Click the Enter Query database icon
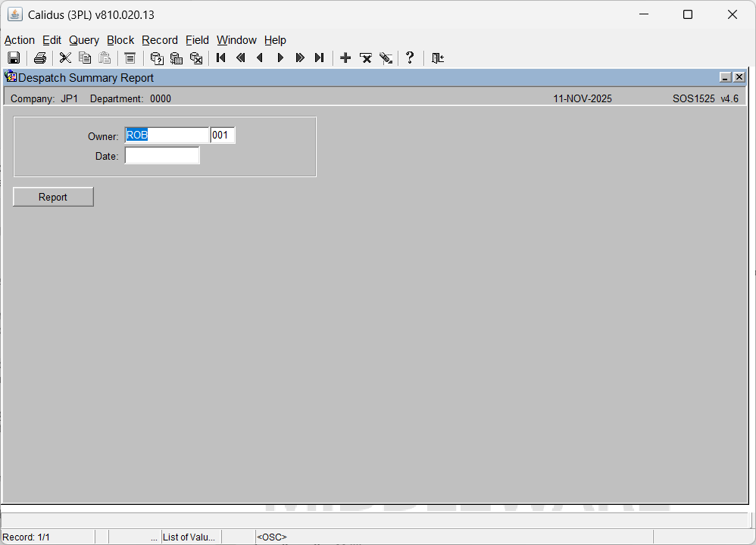 (x=157, y=58)
